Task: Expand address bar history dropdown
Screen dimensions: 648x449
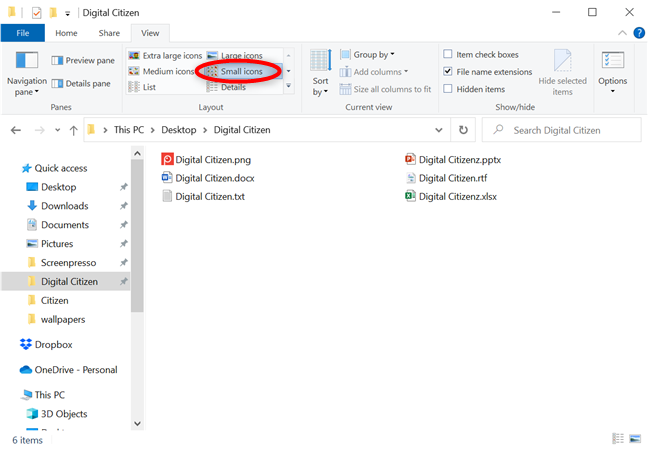Action: tap(438, 130)
